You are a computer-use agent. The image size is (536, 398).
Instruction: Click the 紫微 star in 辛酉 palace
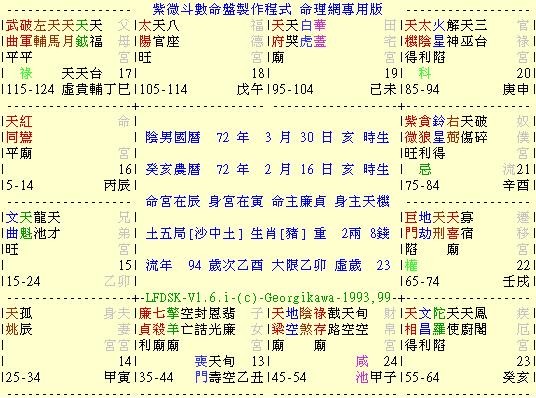click(411, 130)
